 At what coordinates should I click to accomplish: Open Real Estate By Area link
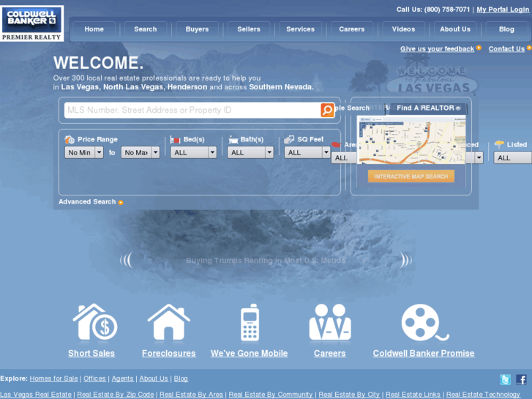tap(191, 395)
